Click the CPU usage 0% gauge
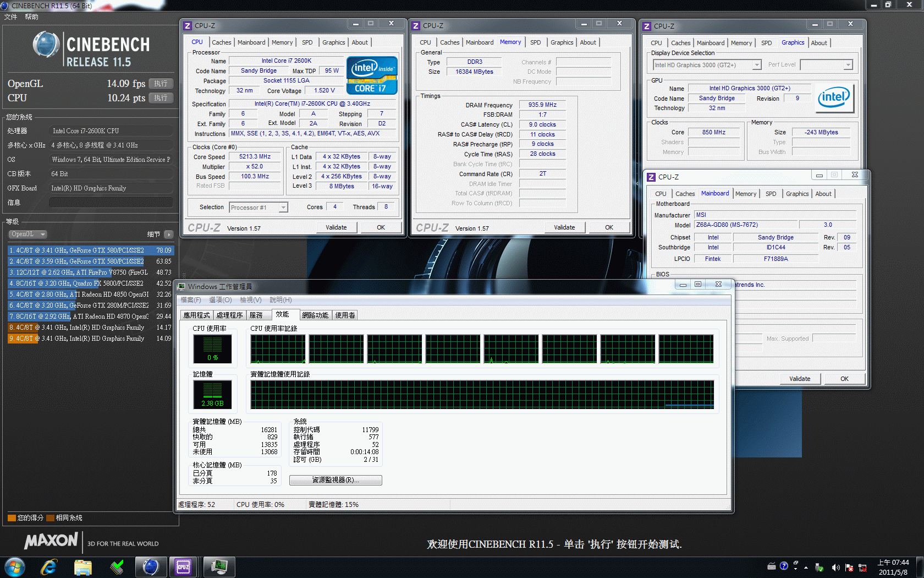924x578 pixels. (x=212, y=349)
